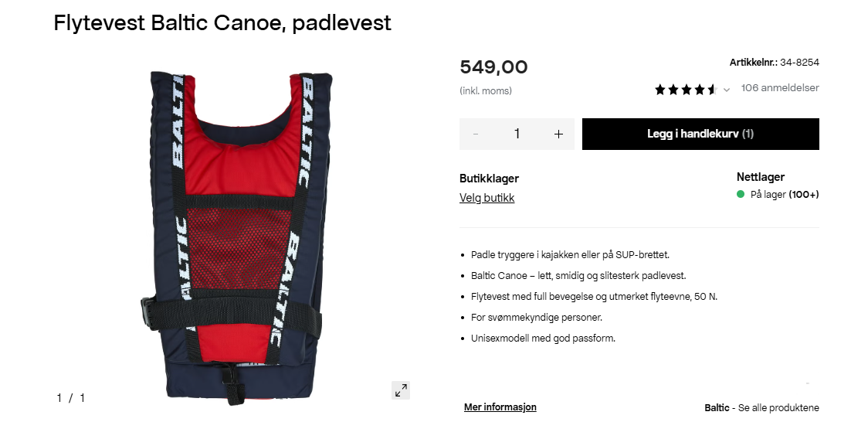Screen dimensions: 868x439
Task: Open the Mer informasjon link
Action: coord(500,407)
